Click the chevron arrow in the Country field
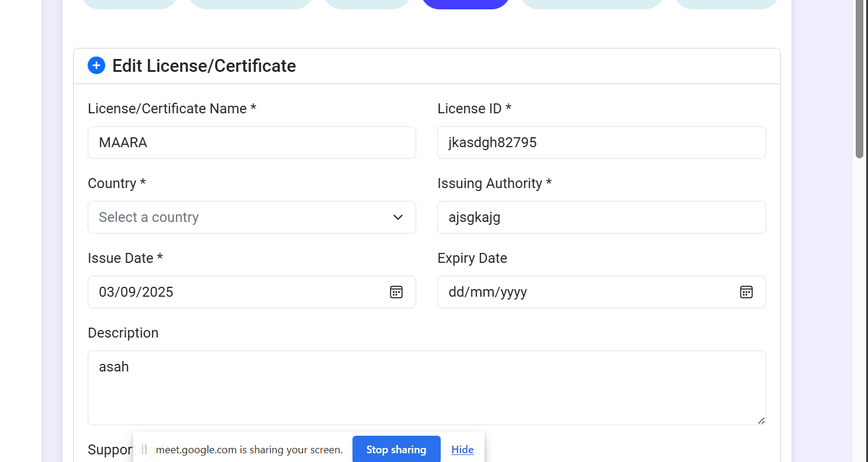868x462 pixels. click(x=398, y=217)
